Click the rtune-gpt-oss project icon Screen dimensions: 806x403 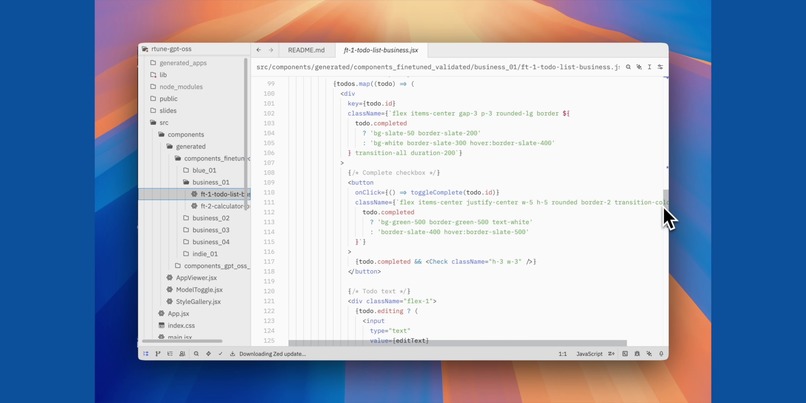(x=145, y=49)
